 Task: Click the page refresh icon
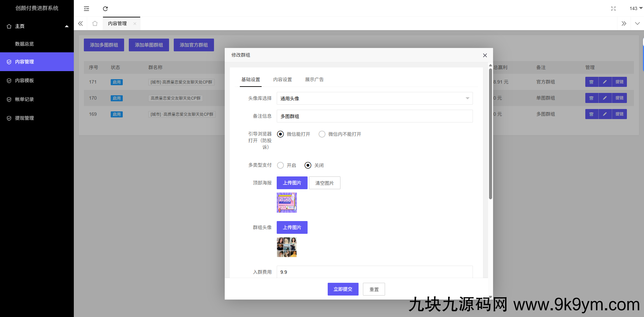coord(105,8)
